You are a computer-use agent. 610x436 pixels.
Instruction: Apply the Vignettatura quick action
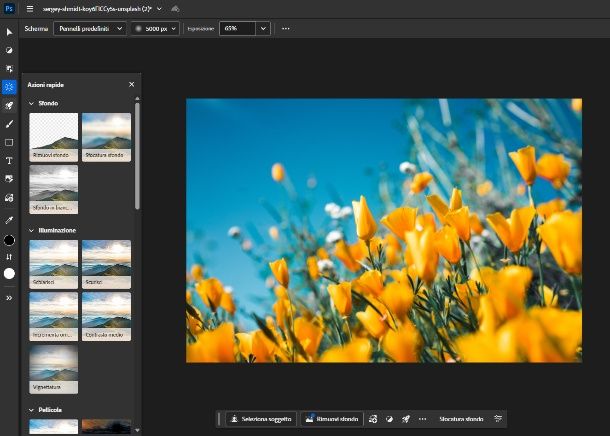pyautogui.click(x=54, y=369)
